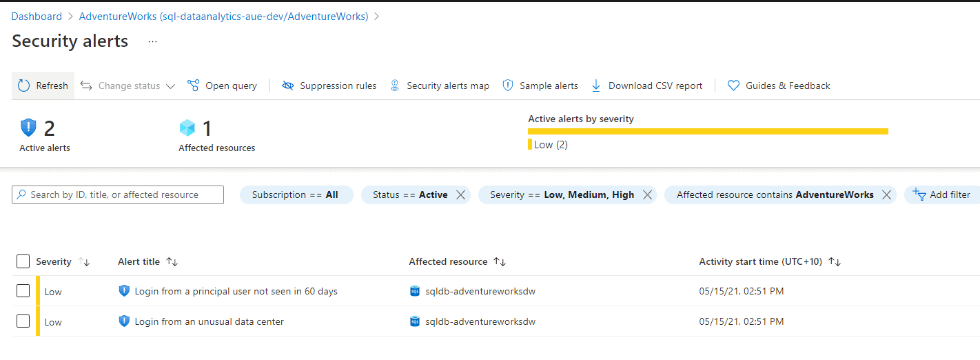Screen dimensions: 980x360
Task: Remove the Status == Active filter
Action: point(461,195)
